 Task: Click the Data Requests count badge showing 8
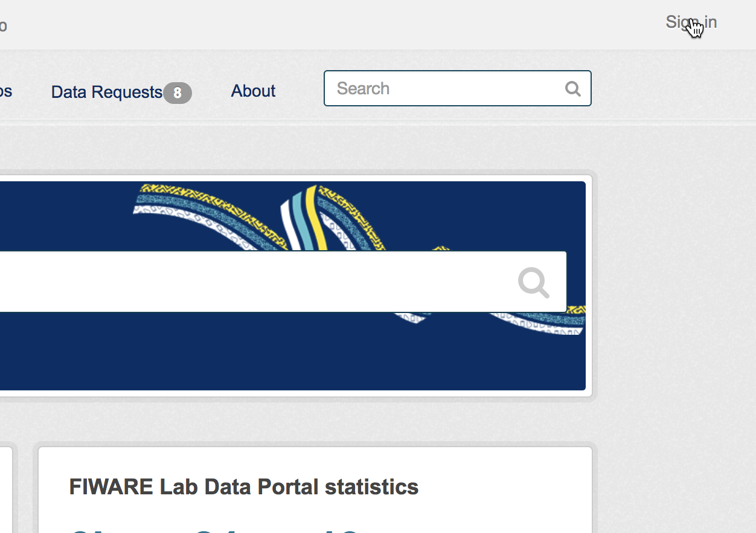point(178,93)
